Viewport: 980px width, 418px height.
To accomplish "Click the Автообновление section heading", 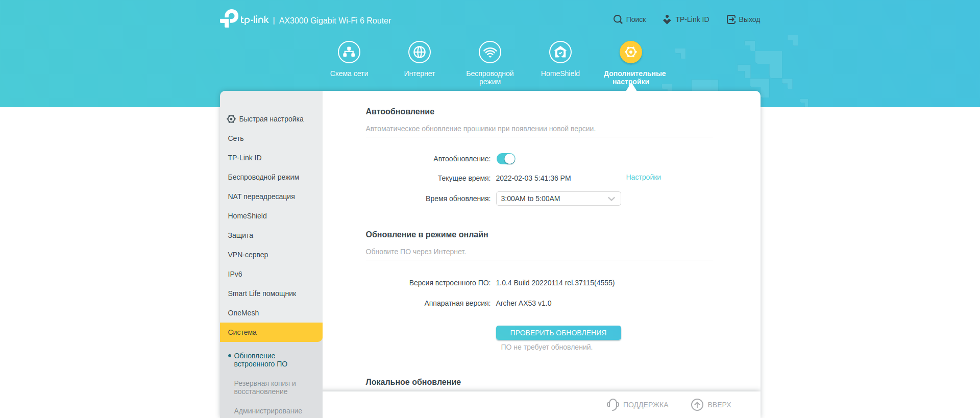I will click(x=400, y=111).
